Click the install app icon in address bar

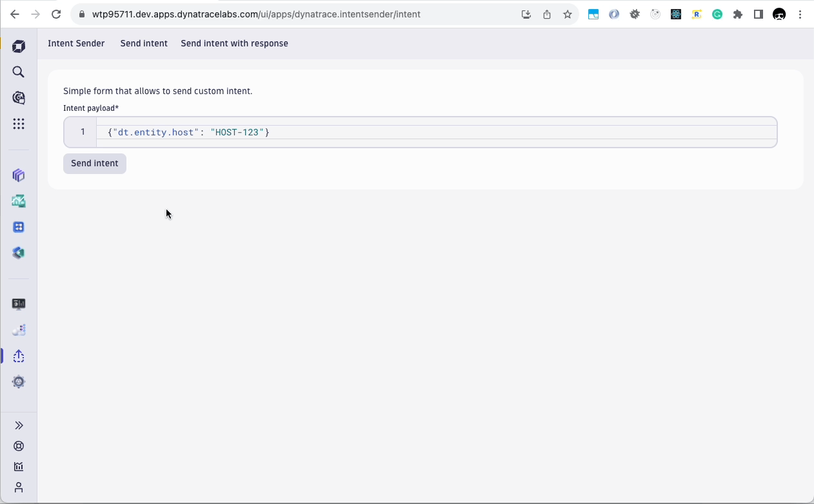pyautogui.click(x=526, y=14)
